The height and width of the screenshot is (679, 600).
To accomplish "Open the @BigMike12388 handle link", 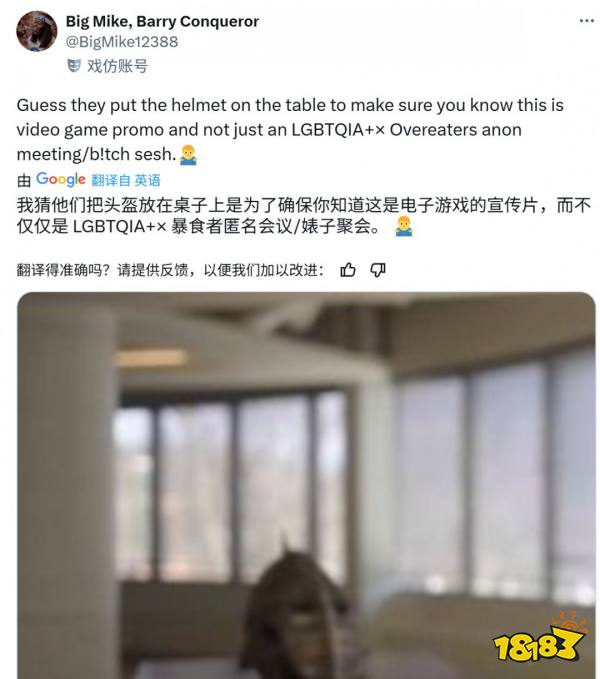I will click(122, 42).
